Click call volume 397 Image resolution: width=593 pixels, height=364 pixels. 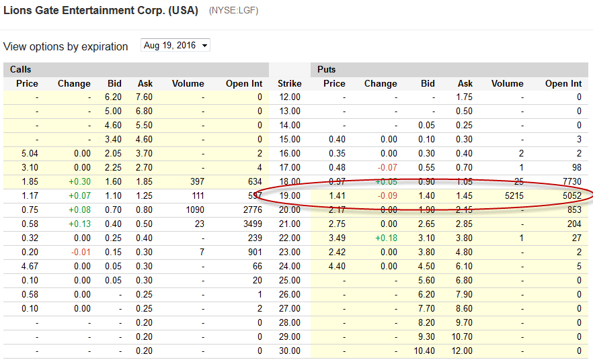click(197, 181)
